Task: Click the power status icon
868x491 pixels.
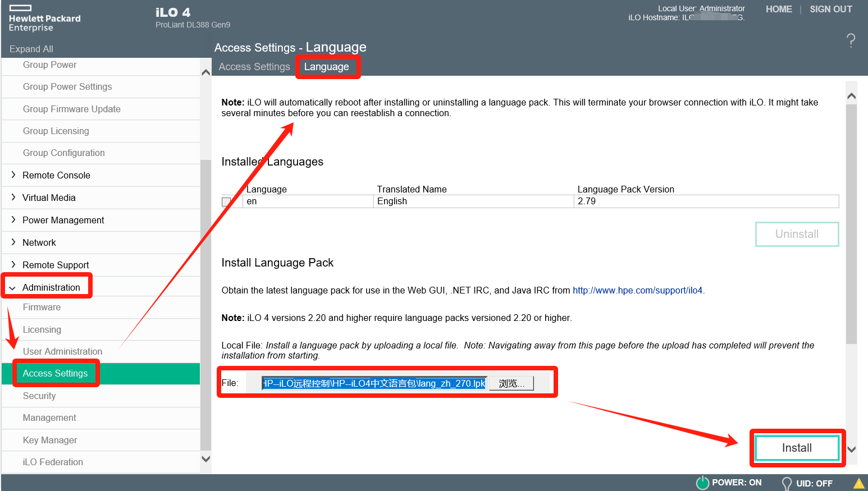Action: 702,483
